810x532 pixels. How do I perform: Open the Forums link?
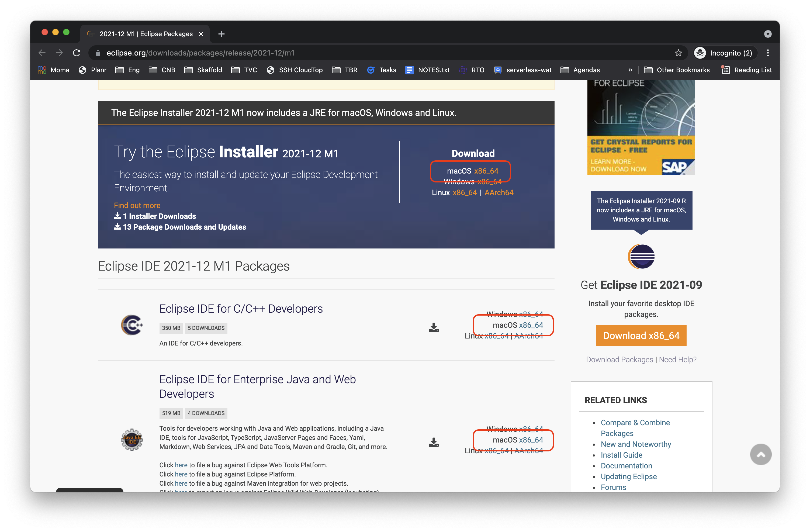[x=613, y=488]
